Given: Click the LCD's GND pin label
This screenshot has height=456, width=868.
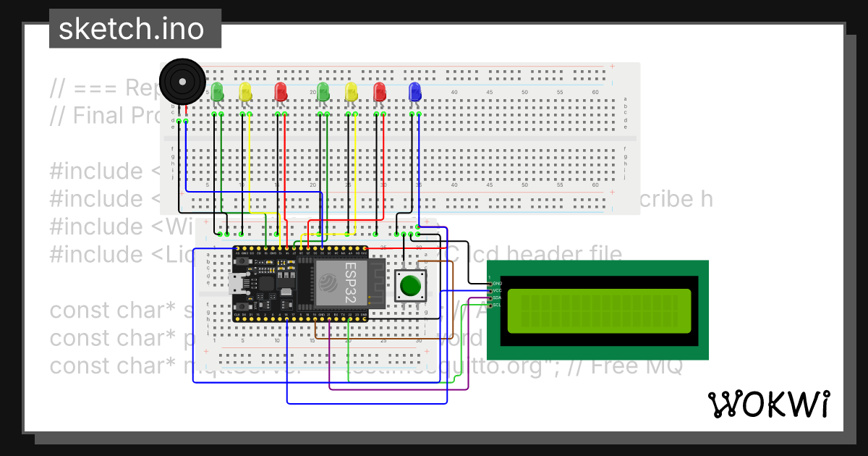Looking at the screenshot, I should pos(498,283).
